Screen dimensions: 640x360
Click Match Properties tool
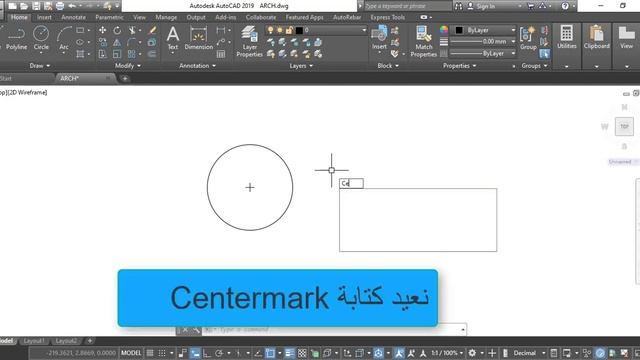pos(424,41)
